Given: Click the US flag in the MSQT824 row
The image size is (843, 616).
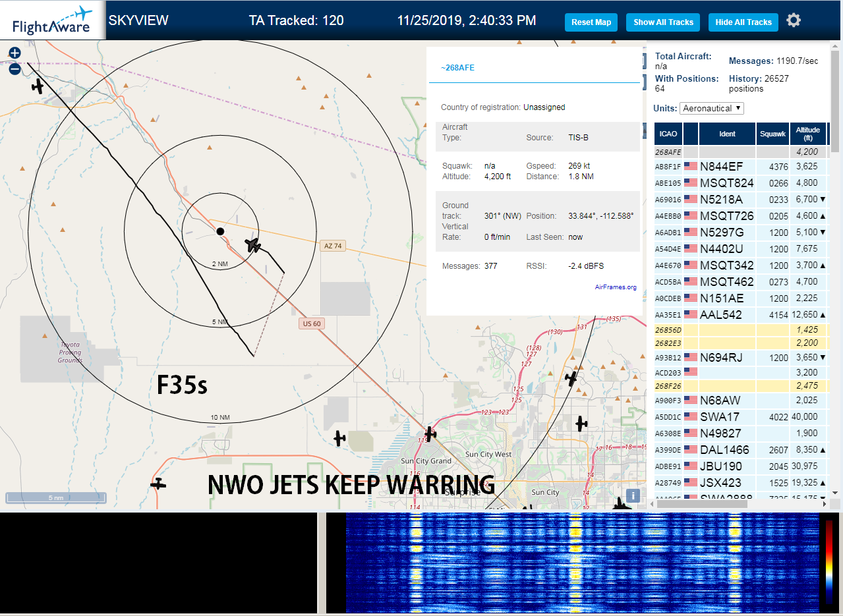Looking at the screenshot, I should point(691,182).
